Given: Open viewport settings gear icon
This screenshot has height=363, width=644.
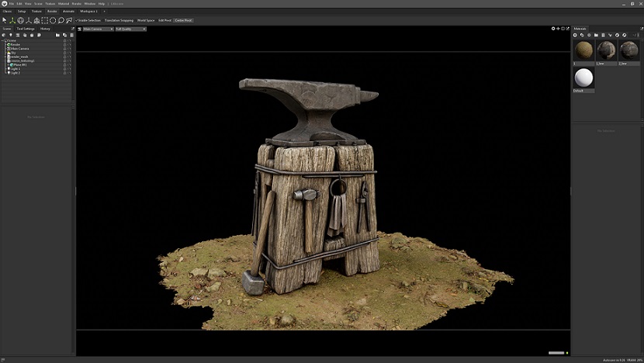Looking at the screenshot, I should tap(552, 29).
